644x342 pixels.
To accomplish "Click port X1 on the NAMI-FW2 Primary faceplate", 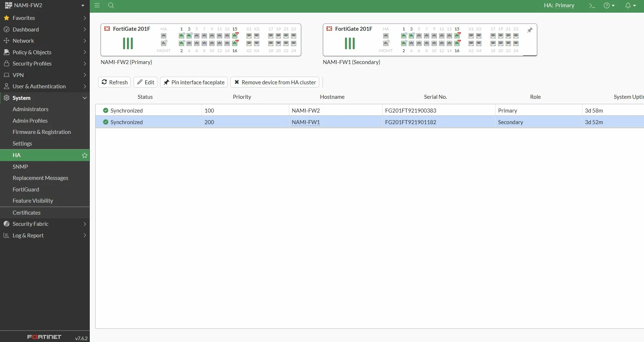I will click(249, 36).
